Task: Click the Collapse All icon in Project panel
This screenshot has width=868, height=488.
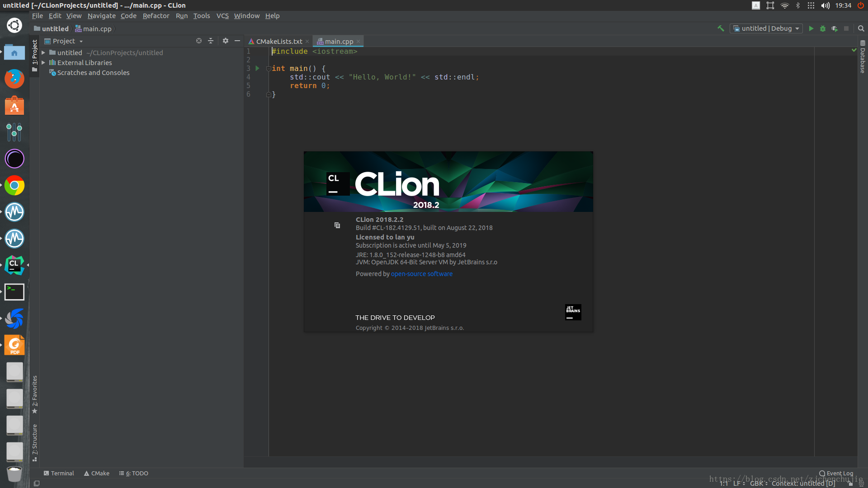Action: tap(211, 41)
